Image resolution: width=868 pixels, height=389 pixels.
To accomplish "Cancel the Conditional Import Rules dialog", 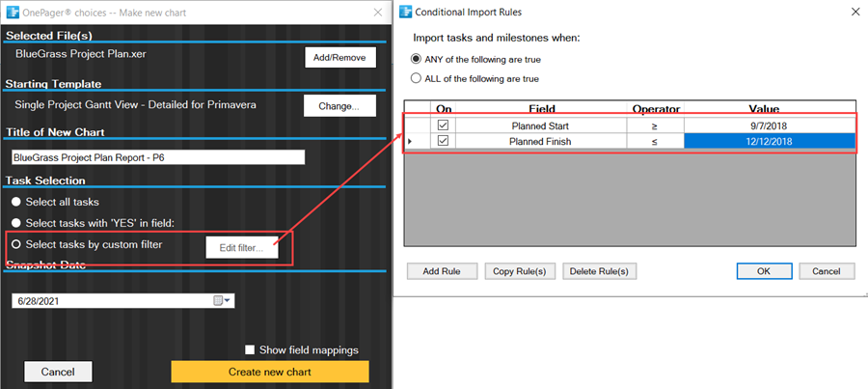I will coord(827,271).
